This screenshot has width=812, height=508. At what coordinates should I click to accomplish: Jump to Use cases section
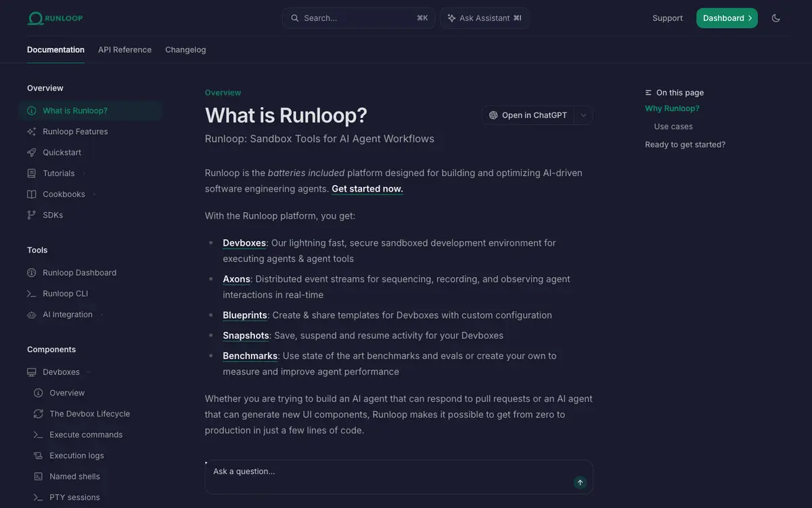pos(673,127)
